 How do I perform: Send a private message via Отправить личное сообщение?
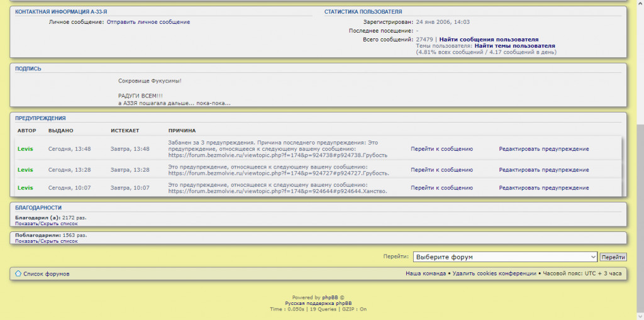coord(148,22)
